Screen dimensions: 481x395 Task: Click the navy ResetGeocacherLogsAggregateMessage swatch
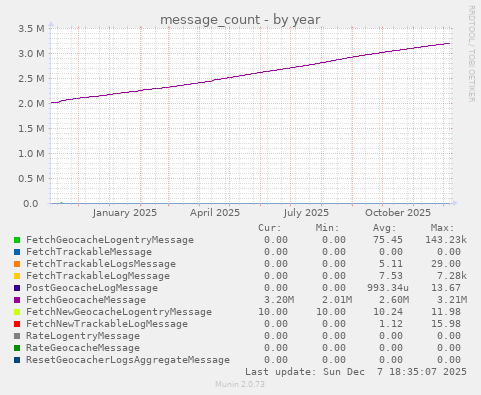coord(17,360)
